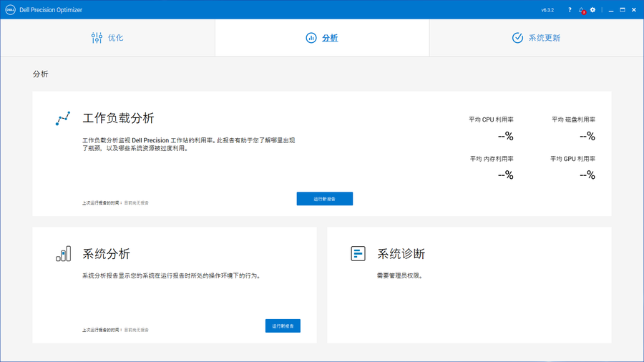Open settings via the gear icon
Image resolution: width=644 pixels, height=362 pixels.
(592, 10)
